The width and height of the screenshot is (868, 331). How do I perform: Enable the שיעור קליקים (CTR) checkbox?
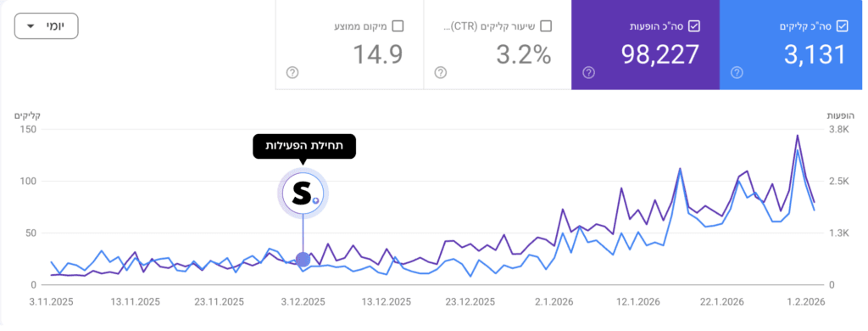[546, 26]
